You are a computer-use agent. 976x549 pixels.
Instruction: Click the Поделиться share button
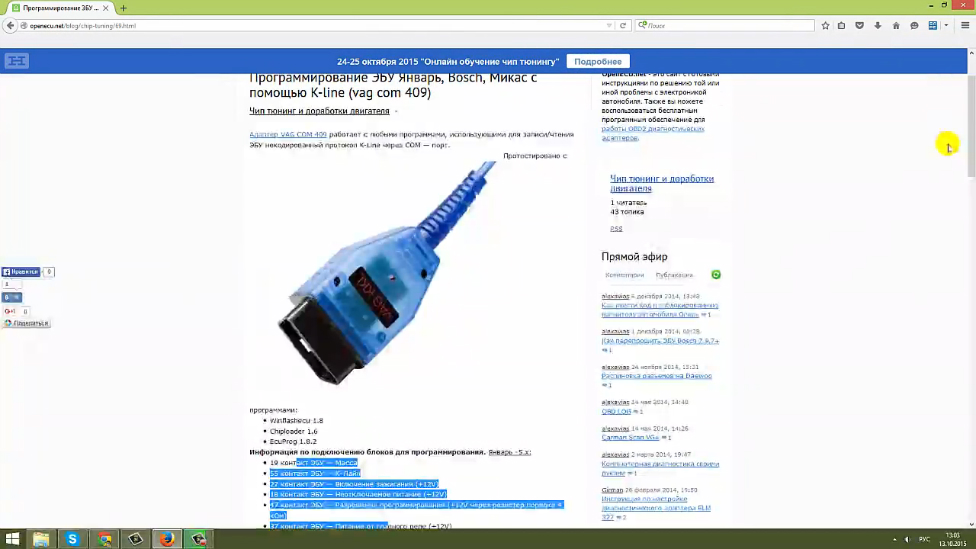click(26, 324)
